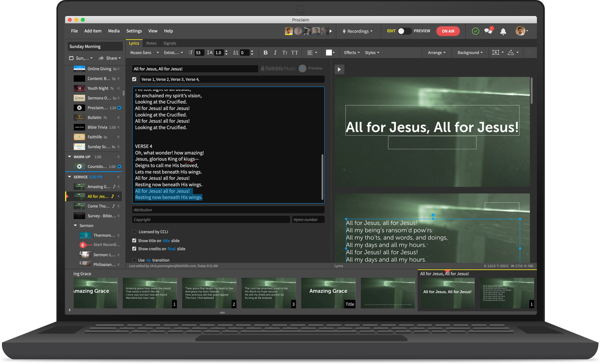Open the Media menu
The height and width of the screenshot is (364, 602).
click(x=114, y=31)
